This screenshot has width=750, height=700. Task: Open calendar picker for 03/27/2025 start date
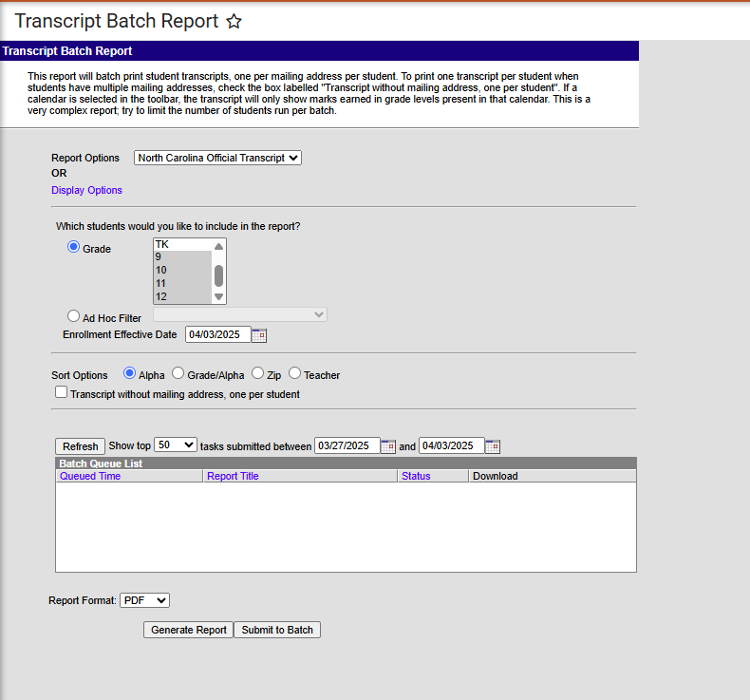tap(388, 446)
